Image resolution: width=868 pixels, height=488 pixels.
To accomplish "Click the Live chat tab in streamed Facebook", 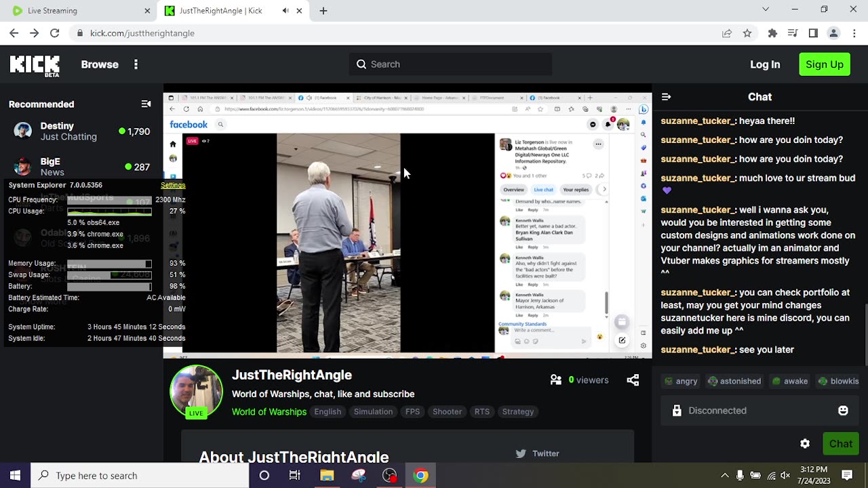I will [x=543, y=190].
